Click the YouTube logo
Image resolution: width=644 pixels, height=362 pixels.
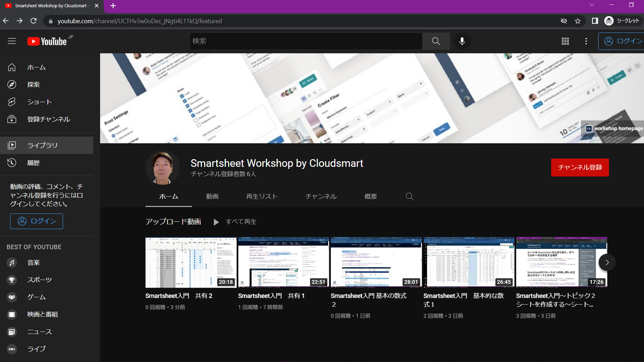[x=47, y=42]
